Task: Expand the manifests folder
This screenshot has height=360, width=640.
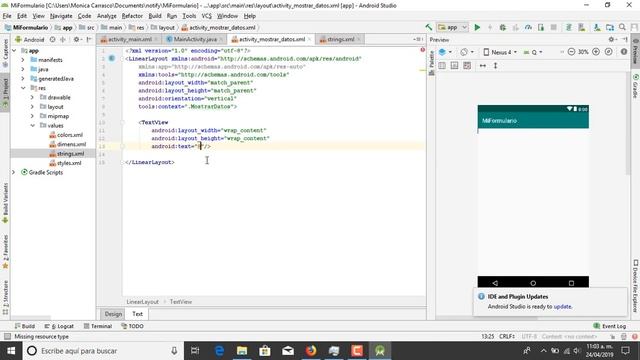Action: click(23, 60)
